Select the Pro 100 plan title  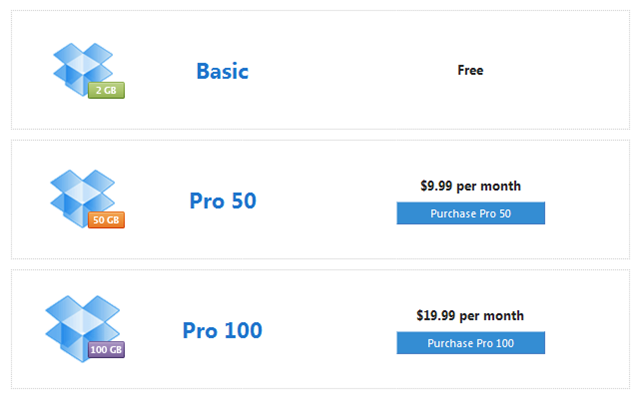point(222,330)
